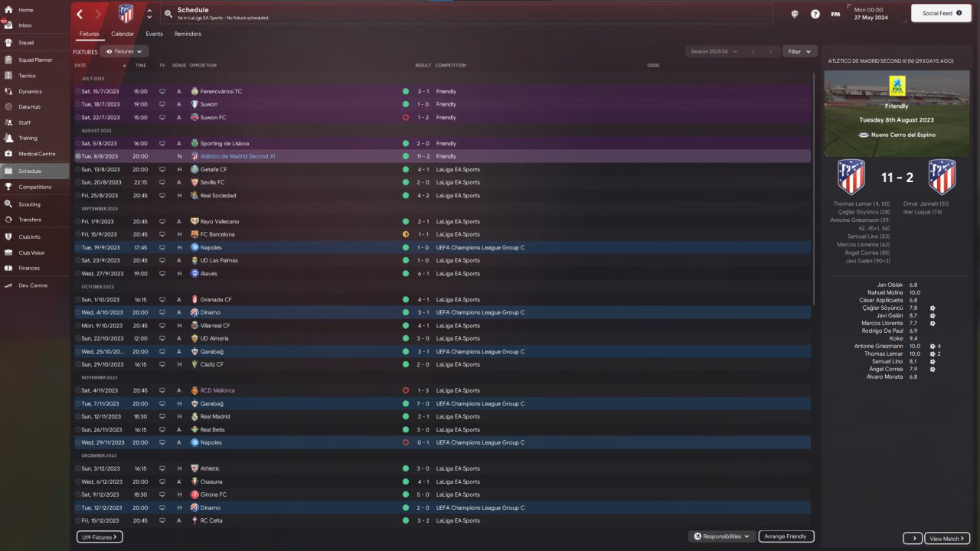Image resolution: width=980 pixels, height=551 pixels.
Task: Toggle the selector on the FC Barcelona row
Action: (78, 235)
